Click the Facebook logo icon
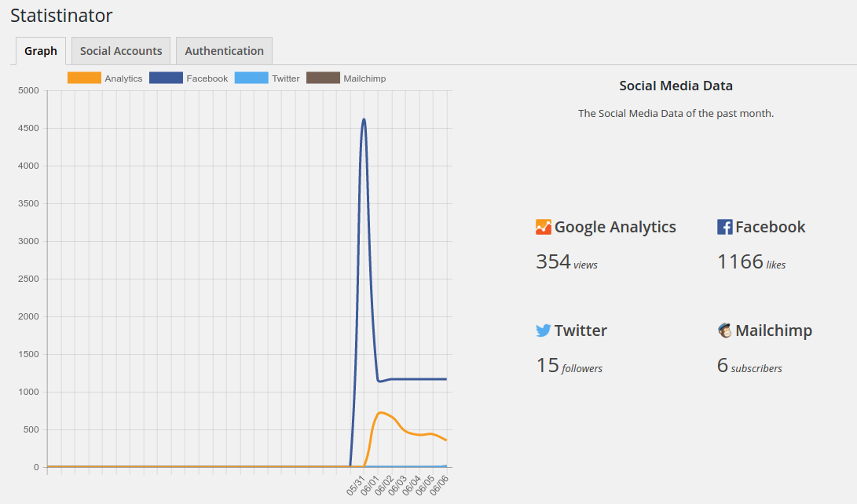Viewport: 857px width, 504px height. [x=725, y=227]
